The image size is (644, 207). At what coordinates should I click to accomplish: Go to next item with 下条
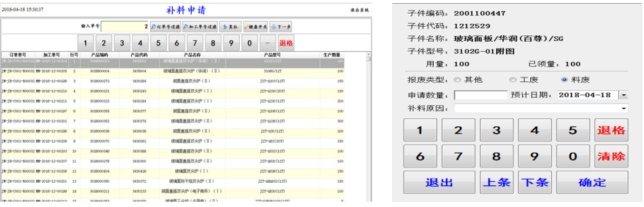534,182
